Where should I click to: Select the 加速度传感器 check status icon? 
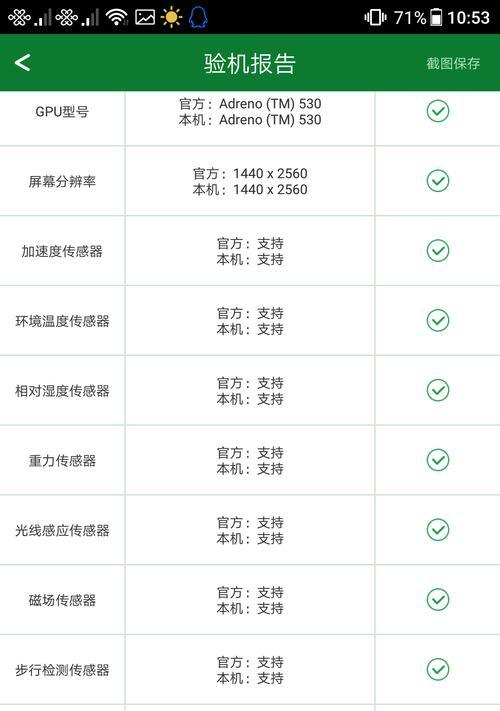(x=438, y=250)
